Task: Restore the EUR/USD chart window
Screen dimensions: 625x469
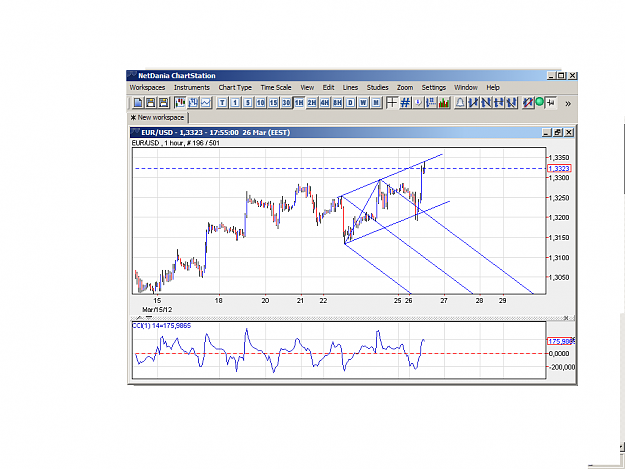Action: [558, 132]
